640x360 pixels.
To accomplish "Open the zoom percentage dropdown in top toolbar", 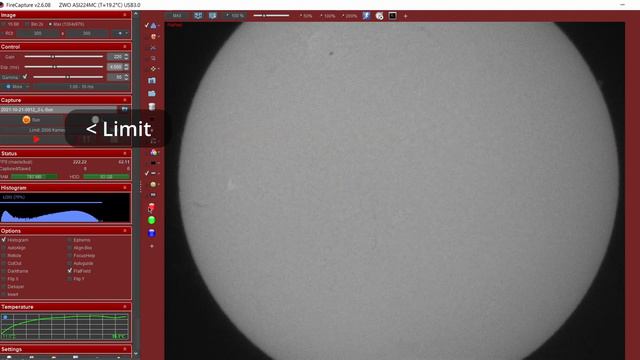I will pyautogui.click(x=236, y=16).
